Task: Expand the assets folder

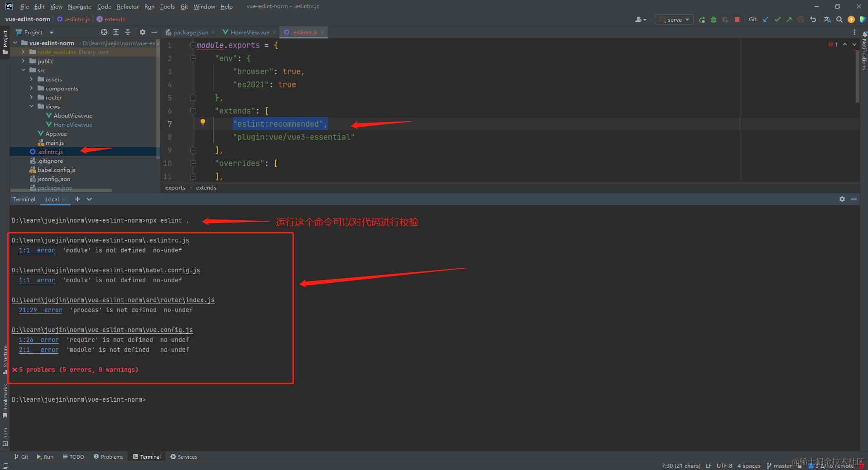Action: 31,79
